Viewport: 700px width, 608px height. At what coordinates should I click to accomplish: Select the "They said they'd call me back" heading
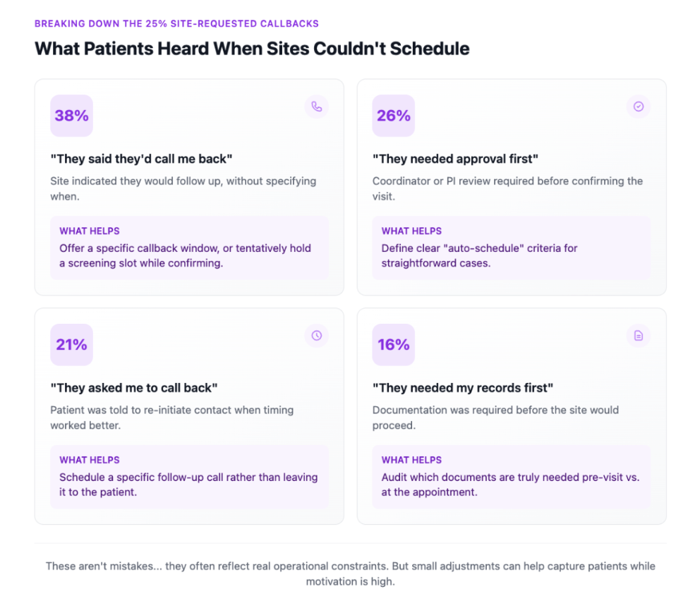141,159
